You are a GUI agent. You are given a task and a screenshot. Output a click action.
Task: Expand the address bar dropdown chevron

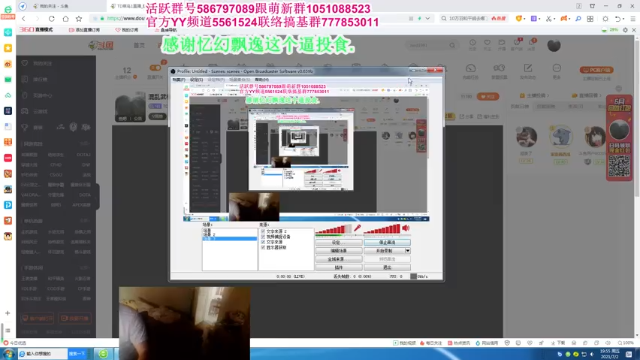427,19
